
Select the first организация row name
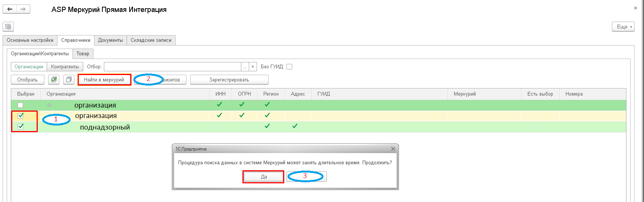coord(95,105)
